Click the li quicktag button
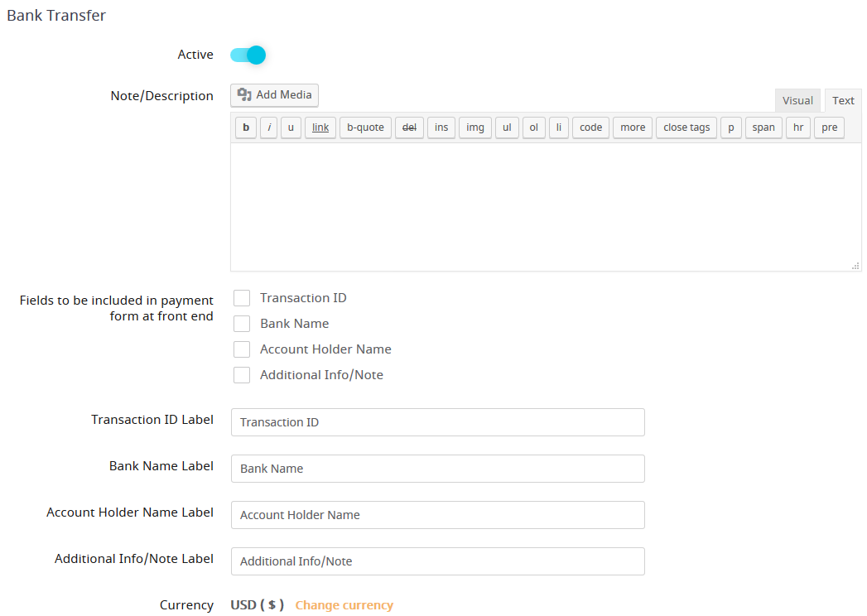The height and width of the screenshot is (616, 867). [x=558, y=128]
